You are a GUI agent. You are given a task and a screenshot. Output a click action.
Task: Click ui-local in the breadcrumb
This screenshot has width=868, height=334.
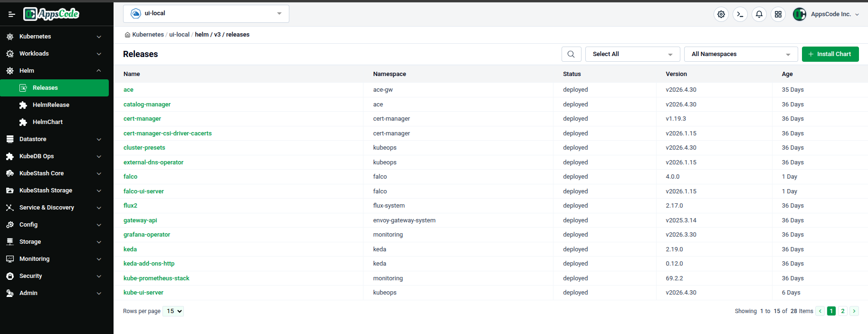[x=179, y=35]
